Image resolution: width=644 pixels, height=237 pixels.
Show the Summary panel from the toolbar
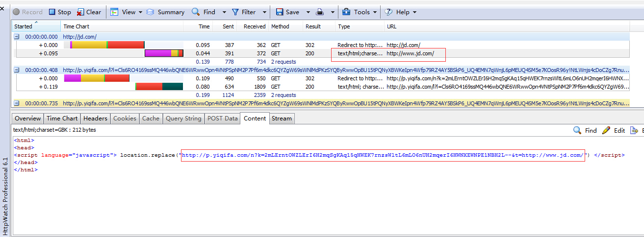click(x=165, y=12)
